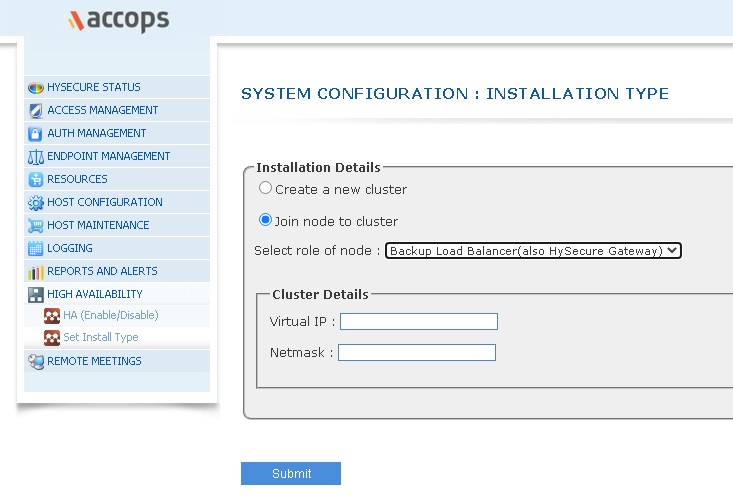Click the HySecure Status gauge icon
The image size is (733, 495).
coord(36,87)
